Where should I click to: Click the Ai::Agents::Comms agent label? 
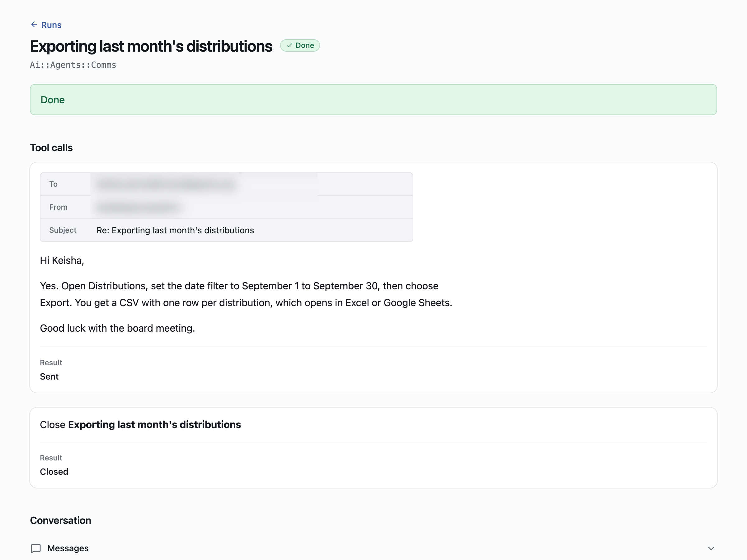(73, 65)
